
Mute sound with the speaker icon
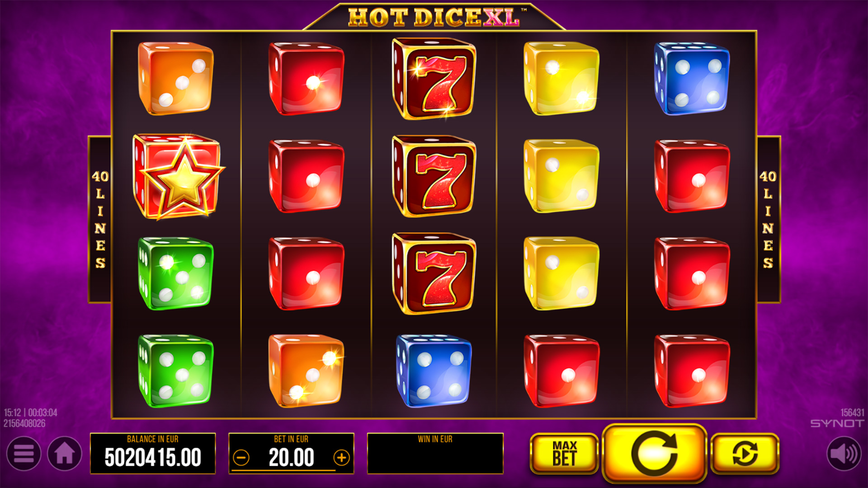(x=844, y=453)
